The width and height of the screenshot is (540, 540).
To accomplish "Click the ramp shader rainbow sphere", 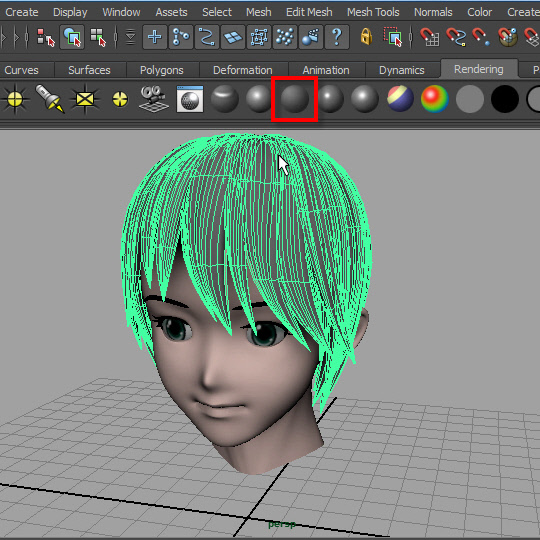I will coord(434,99).
